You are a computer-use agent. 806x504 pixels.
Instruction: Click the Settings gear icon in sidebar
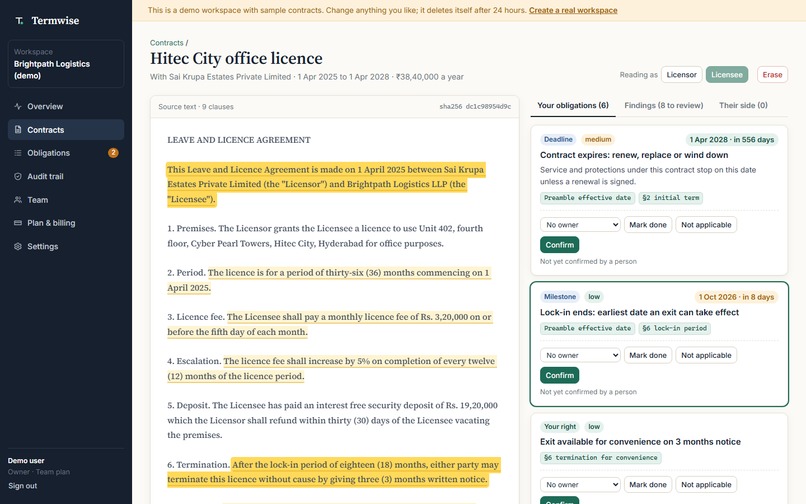18,246
